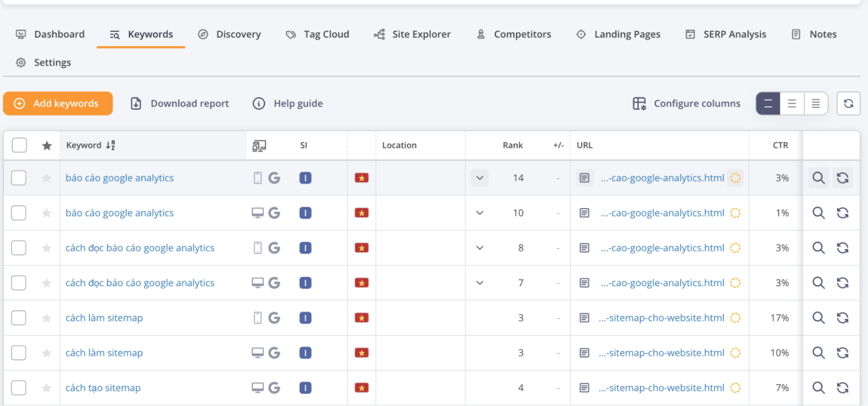
Task: Open the Notes tab
Action: tap(814, 34)
